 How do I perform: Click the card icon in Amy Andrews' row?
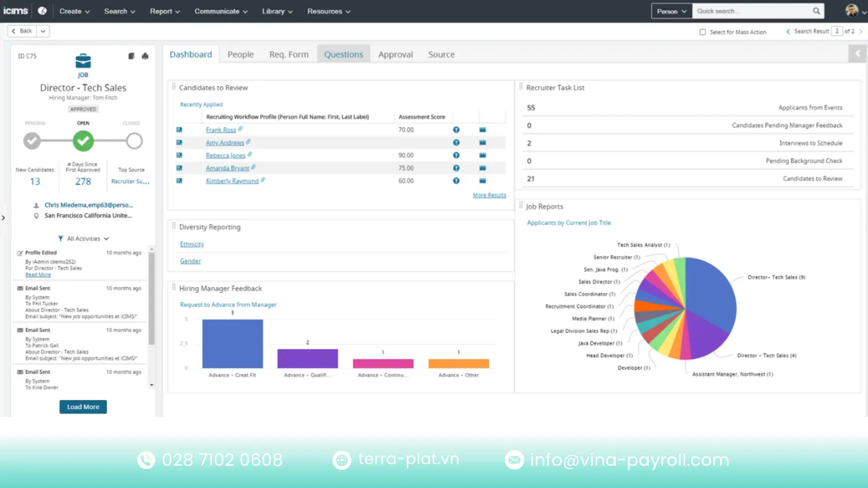[x=483, y=143]
